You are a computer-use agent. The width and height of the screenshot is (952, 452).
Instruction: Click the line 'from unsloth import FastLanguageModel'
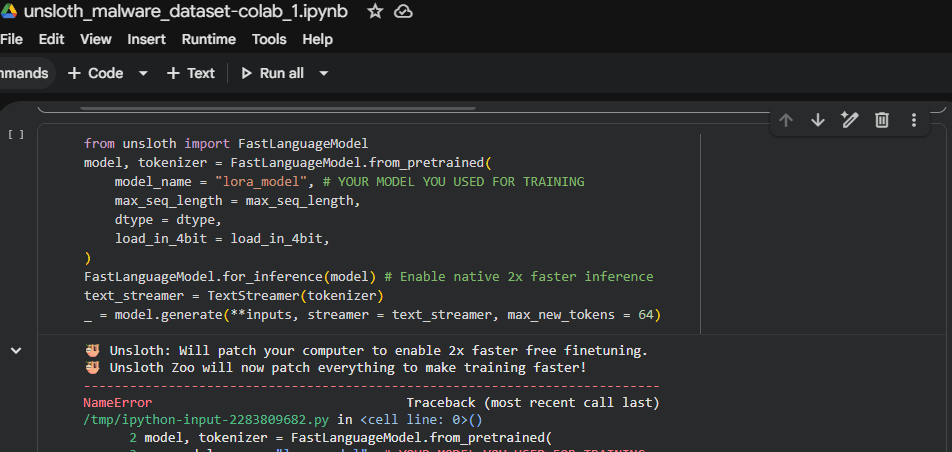226,144
